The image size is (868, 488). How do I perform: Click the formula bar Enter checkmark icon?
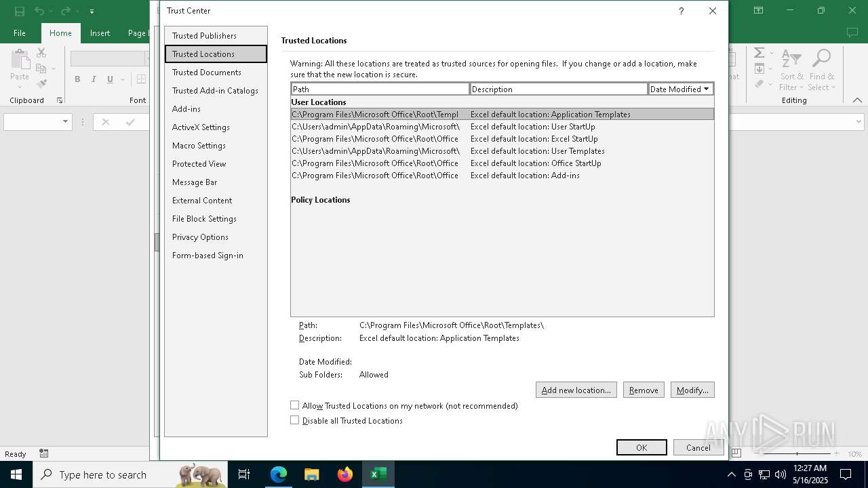pyautogui.click(x=130, y=122)
